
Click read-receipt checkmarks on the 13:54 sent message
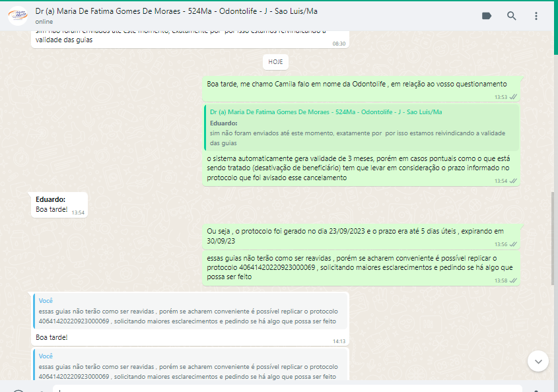pyautogui.click(x=513, y=181)
